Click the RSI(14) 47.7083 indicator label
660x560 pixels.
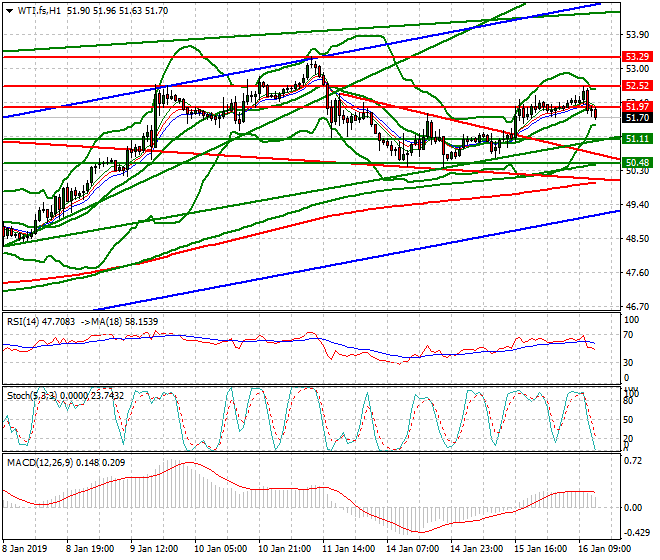point(41,322)
